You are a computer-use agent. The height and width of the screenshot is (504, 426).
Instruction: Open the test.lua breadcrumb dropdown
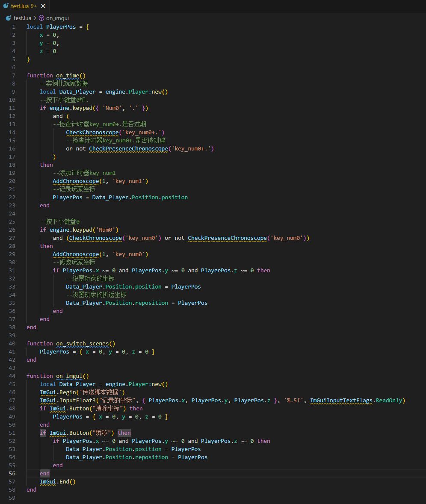pos(22,18)
